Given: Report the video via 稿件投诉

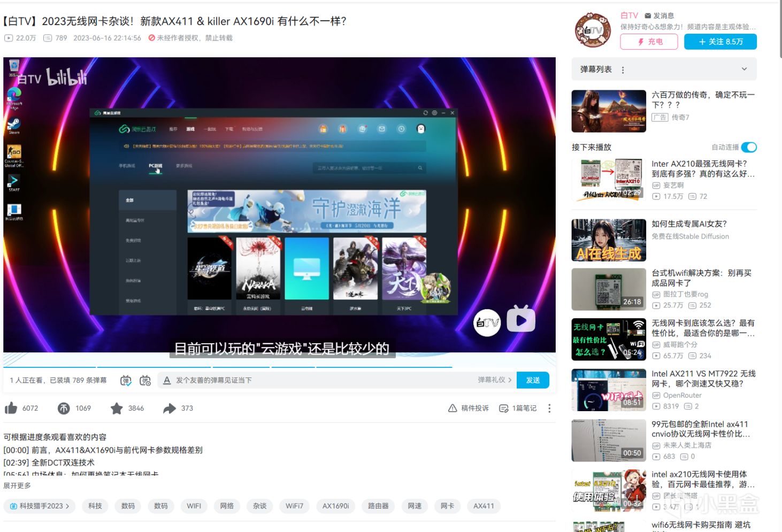Looking at the screenshot, I should pos(469,408).
